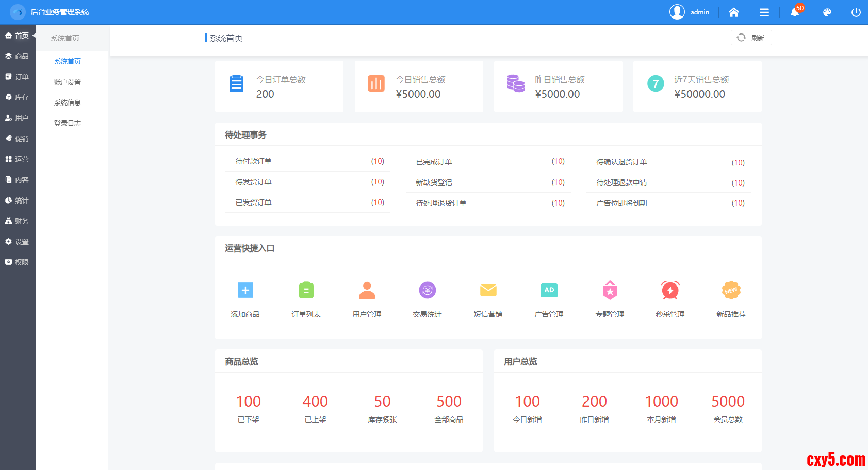
Task: Open the 广告管理 AD icon
Action: (x=549, y=290)
